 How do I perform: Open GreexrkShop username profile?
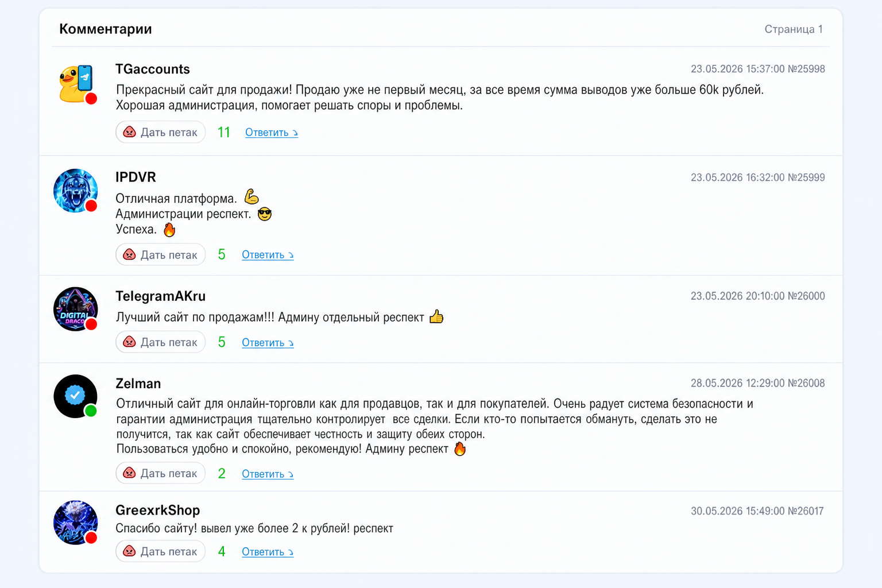[158, 510]
